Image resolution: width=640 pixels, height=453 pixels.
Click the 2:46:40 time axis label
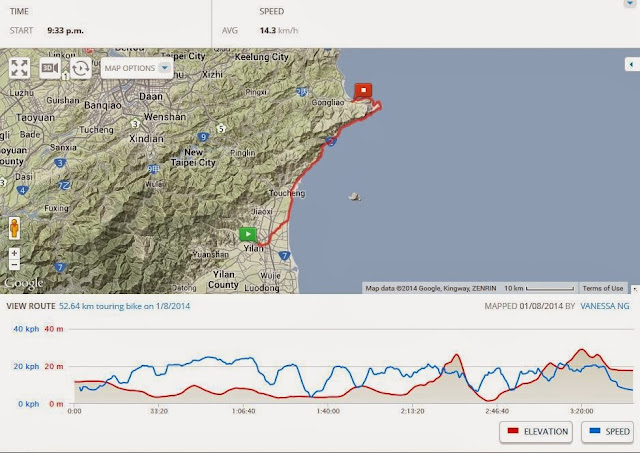pos(497,411)
